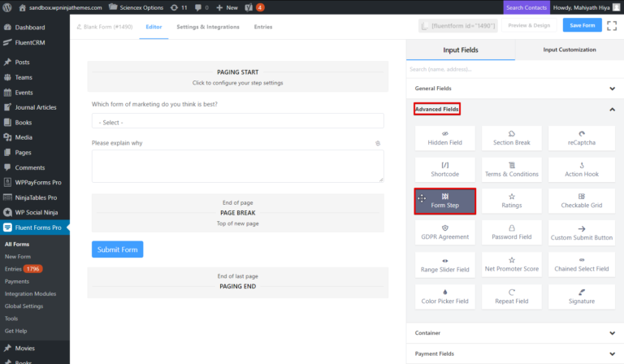Click the fullscreen expand icon
Screen dimensions: 624x364
pyautogui.click(x=612, y=26)
